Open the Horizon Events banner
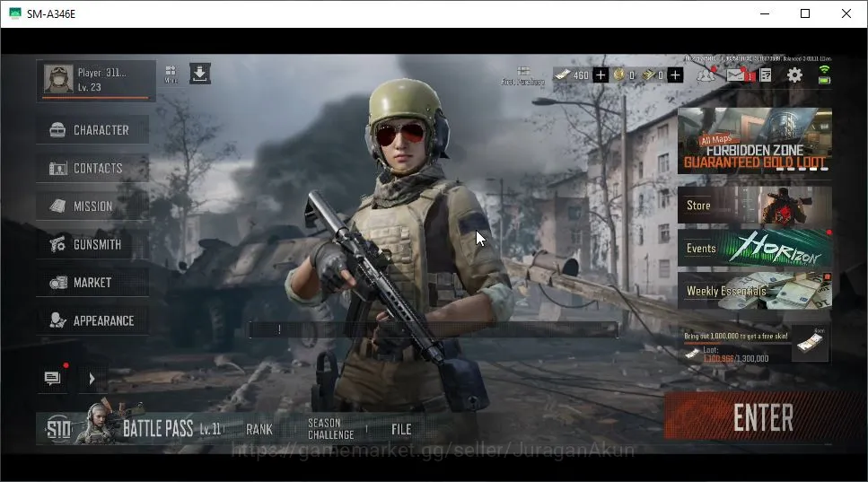The height and width of the screenshot is (482, 868). 755,248
